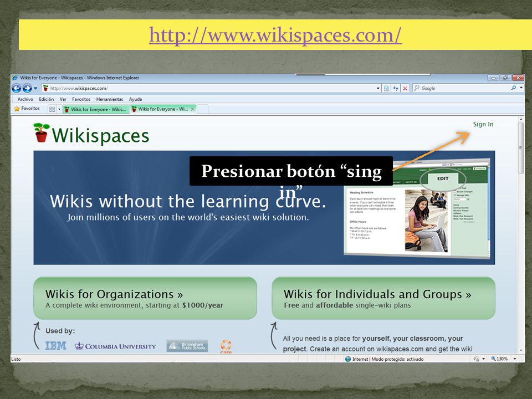Click the orange care logo
The height and width of the screenshot is (399, 532).
226,347
